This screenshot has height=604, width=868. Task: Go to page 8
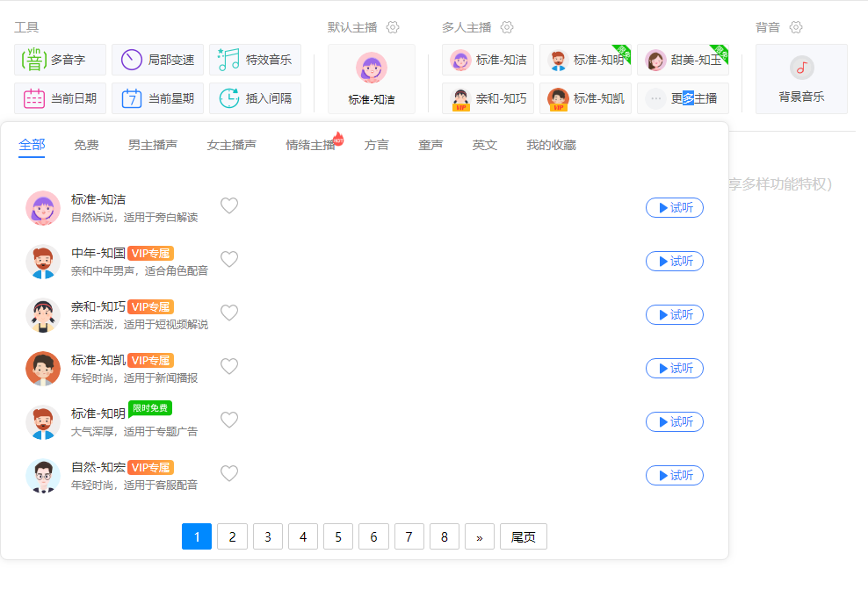click(x=445, y=536)
